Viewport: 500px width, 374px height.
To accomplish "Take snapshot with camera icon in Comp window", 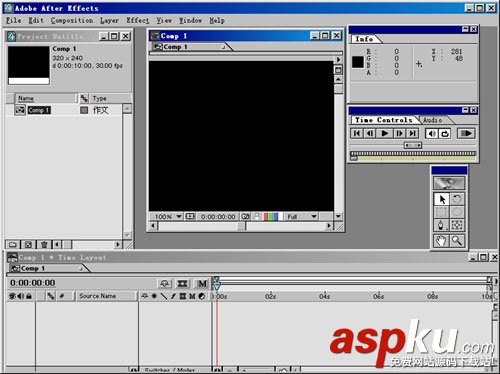I will pyautogui.click(x=246, y=217).
